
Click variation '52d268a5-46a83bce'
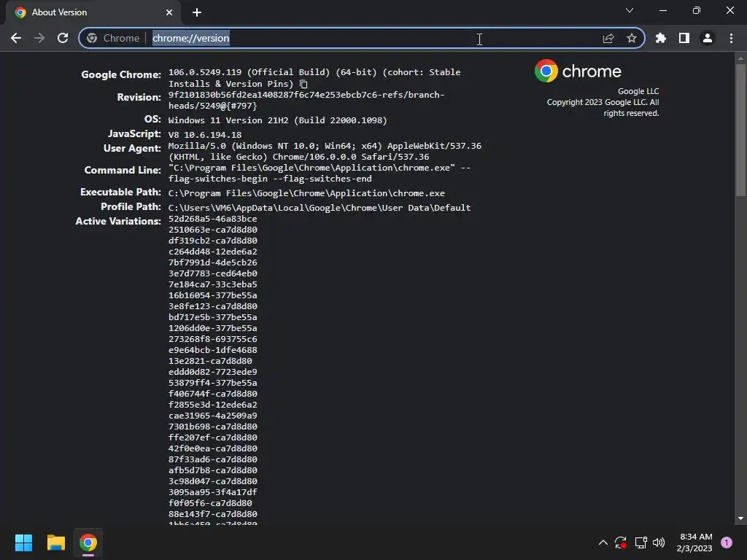tap(212, 219)
